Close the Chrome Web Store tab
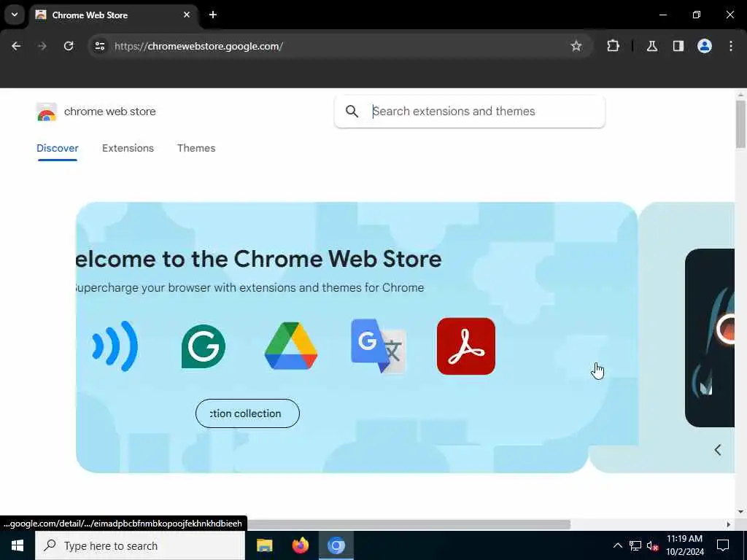The image size is (747, 560). pyautogui.click(x=187, y=15)
